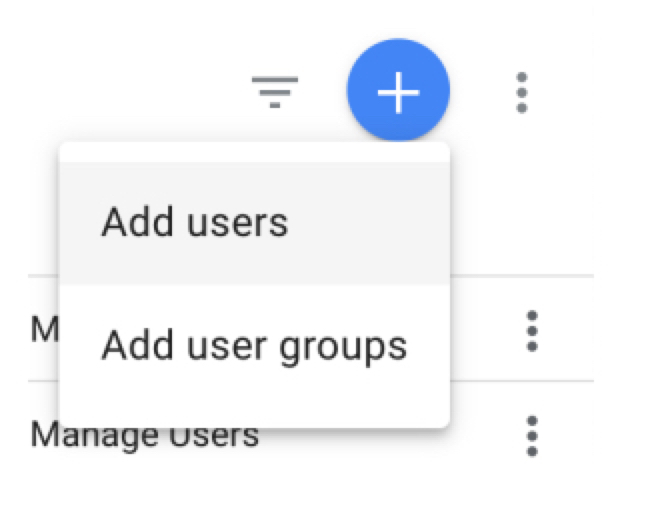Click the filter list icon
This screenshot has height=528, width=646.
(274, 92)
